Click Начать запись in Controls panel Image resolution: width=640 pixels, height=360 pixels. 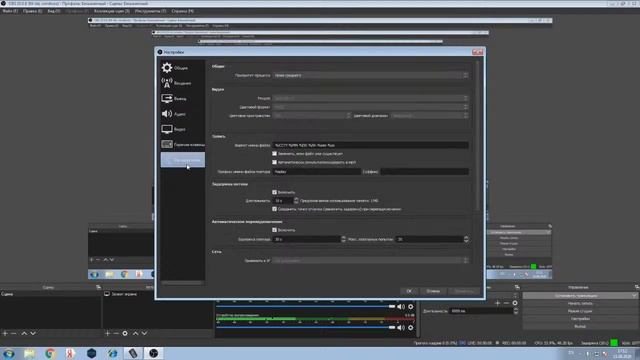click(x=580, y=303)
